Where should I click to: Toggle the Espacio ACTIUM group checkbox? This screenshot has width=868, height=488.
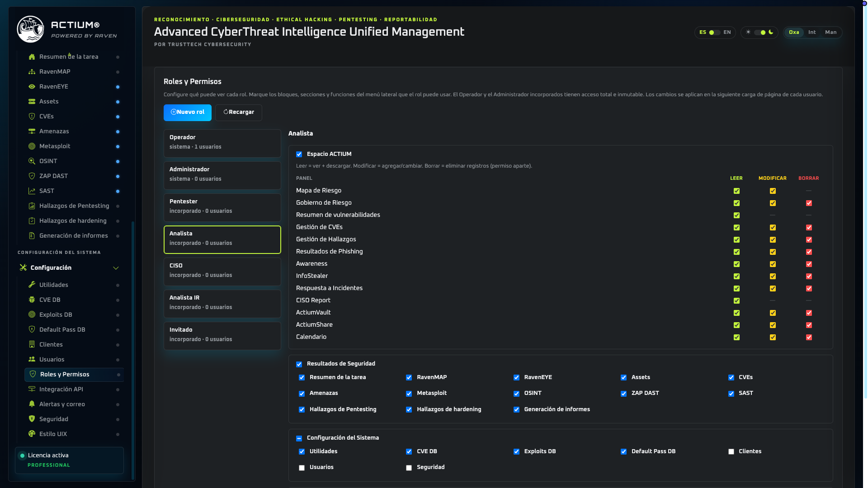[299, 155]
